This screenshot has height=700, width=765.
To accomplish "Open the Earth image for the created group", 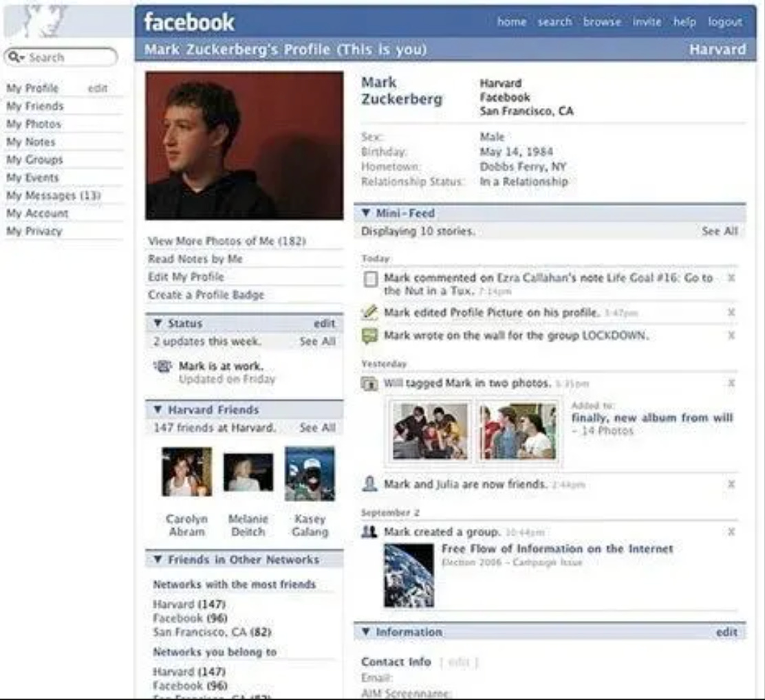I will pos(409,576).
